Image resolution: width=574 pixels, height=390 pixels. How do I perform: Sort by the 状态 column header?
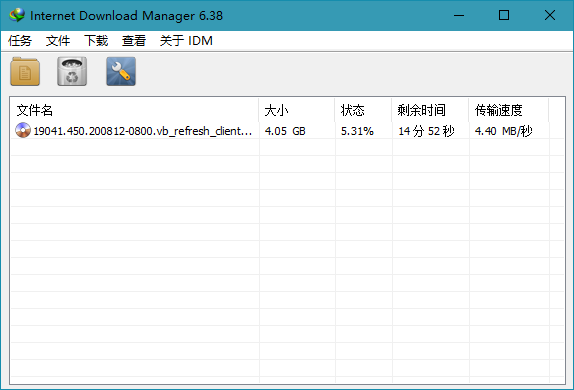coord(363,110)
